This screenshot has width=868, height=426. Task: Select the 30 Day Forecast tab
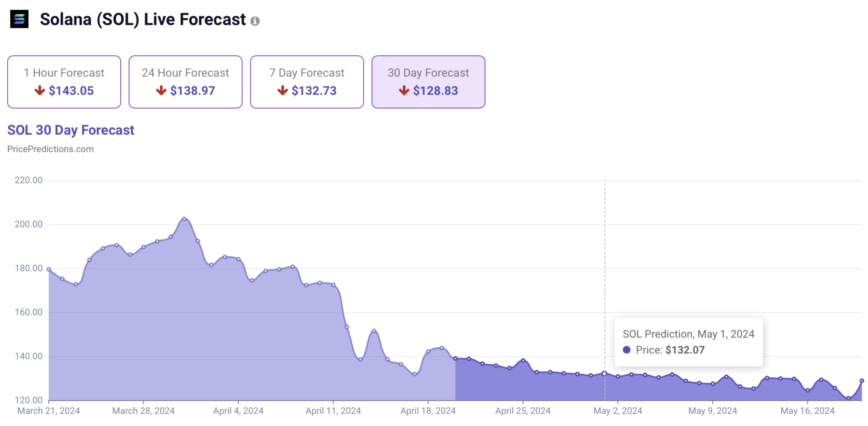(428, 82)
